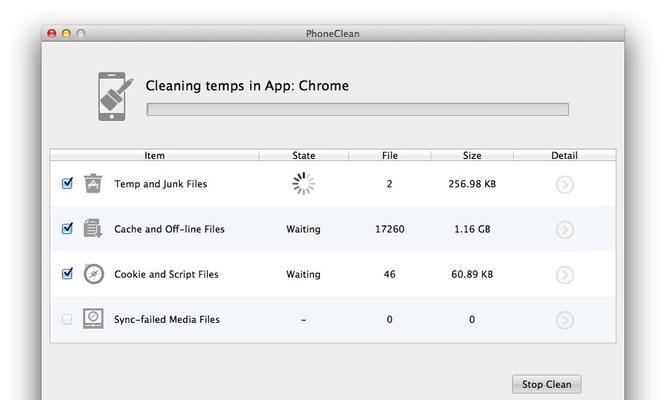Select the 'Cookie and Script Files' label

(x=166, y=274)
